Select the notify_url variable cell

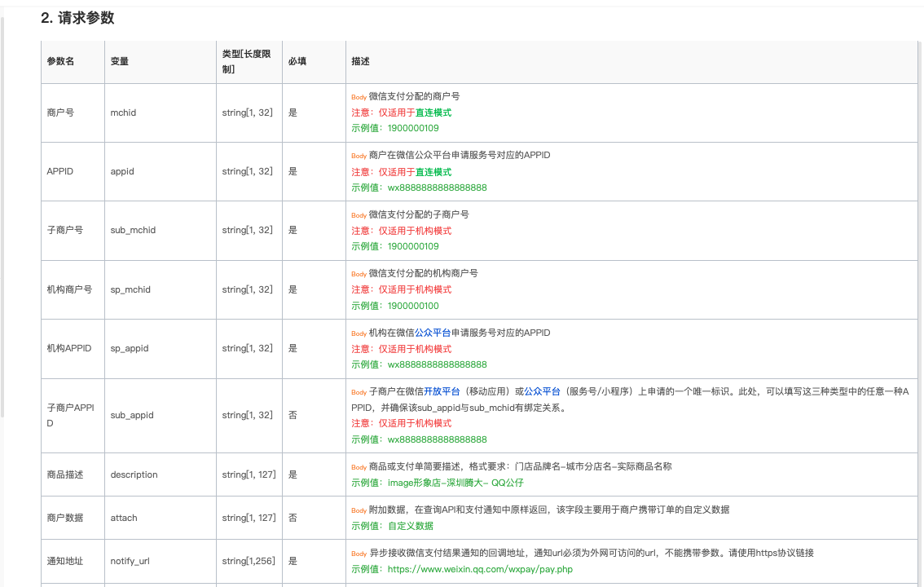[161, 561]
